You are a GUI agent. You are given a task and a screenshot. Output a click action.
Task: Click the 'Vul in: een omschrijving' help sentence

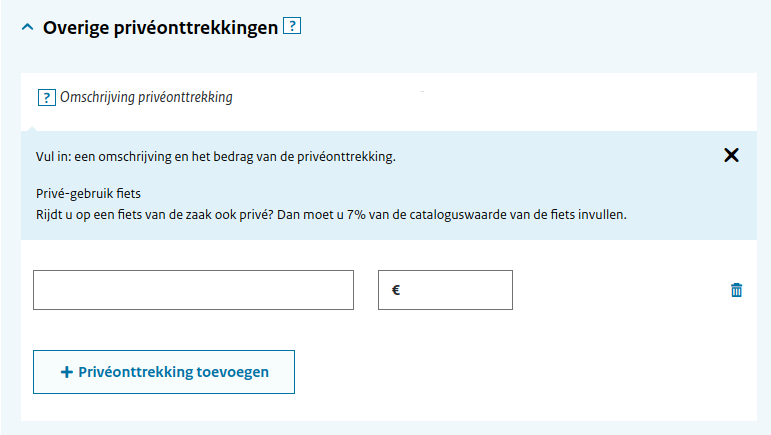click(215, 157)
